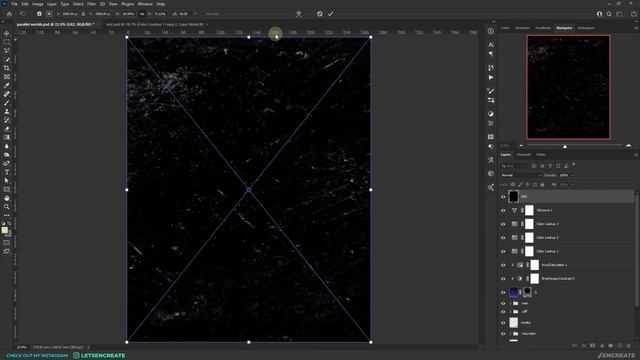Select the Eyedropper tool
640x360 pixels.
coord(7,85)
